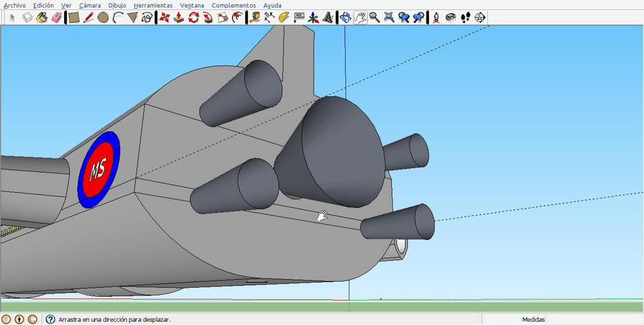Viewport: 644px width, 325px height.
Task: Click the Zoom Extents tool
Action: pos(389,17)
